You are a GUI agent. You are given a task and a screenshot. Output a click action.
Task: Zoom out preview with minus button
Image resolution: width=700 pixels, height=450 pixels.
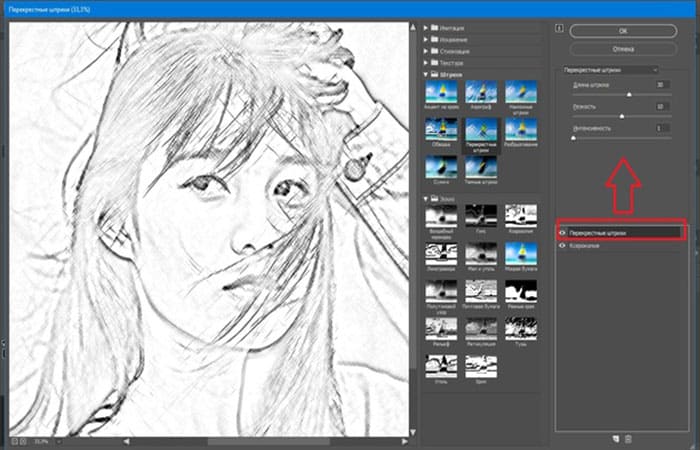pyautogui.click(x=14, y=442)
